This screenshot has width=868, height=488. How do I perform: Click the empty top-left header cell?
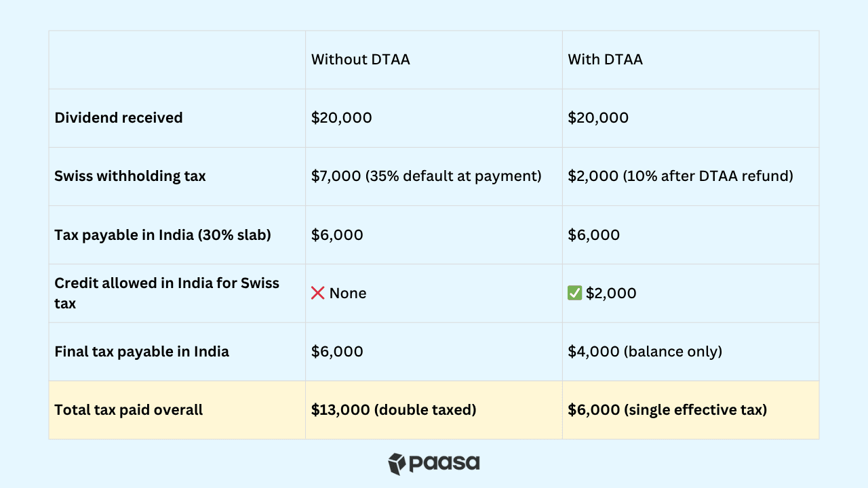tap(177, 60)
